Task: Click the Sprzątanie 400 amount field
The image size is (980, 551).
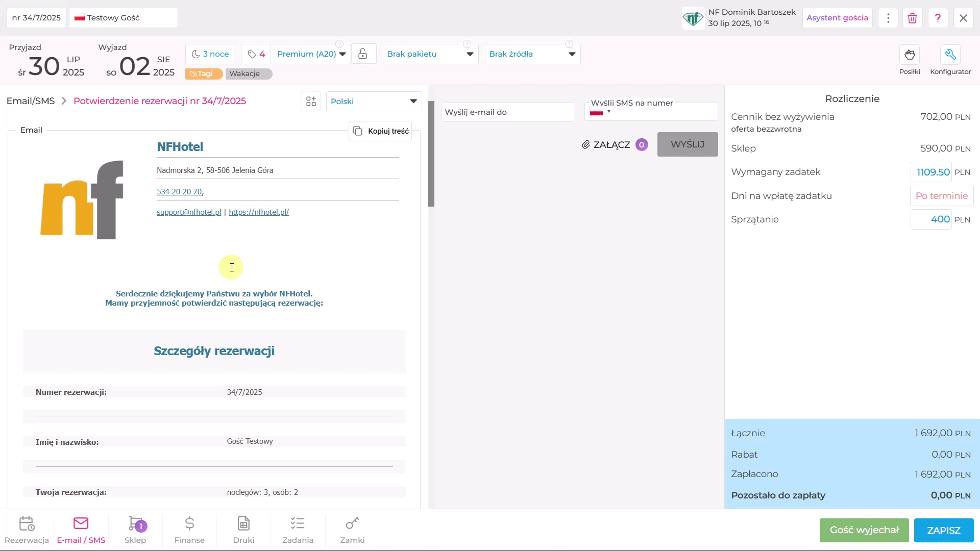Action: click(x=931, y=219)
